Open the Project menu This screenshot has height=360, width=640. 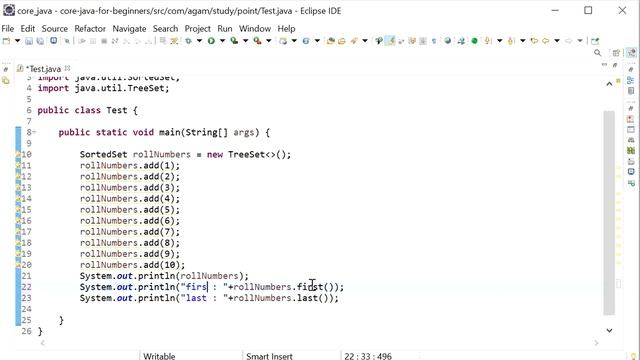[x=198, y=29]
